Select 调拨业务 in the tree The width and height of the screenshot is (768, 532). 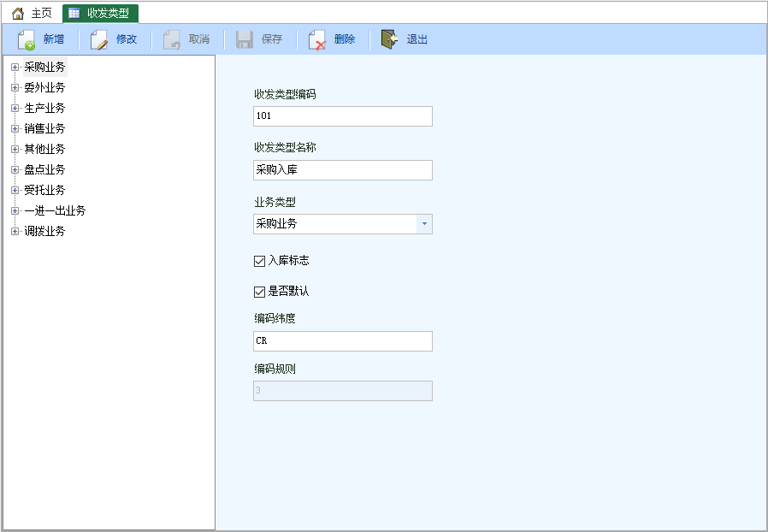click(44, 232)
